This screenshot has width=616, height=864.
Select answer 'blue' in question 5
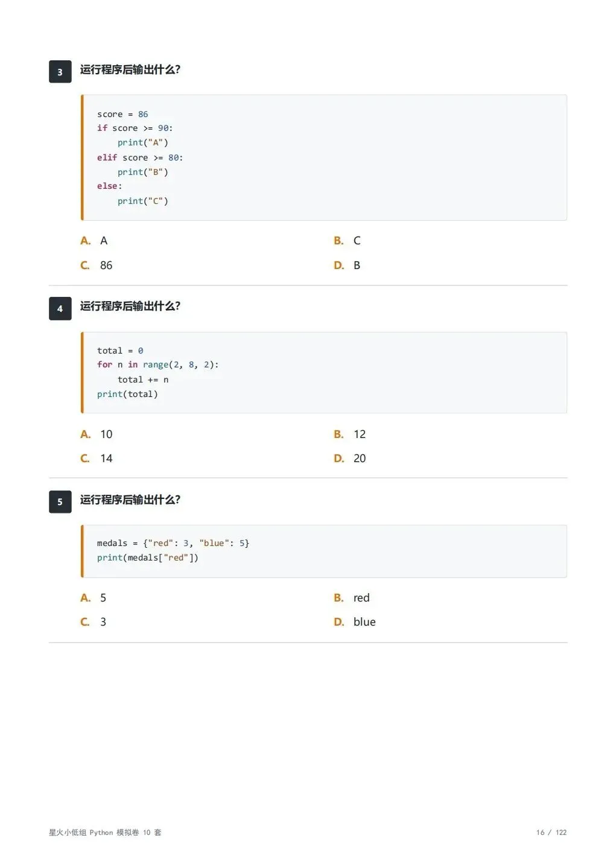tap(355, 622)
